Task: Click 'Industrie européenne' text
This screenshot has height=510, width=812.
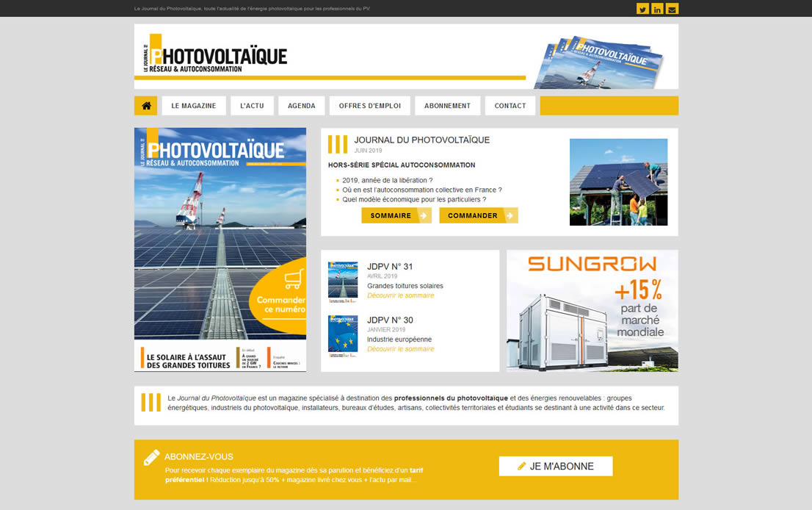Action: pos(399,340)
